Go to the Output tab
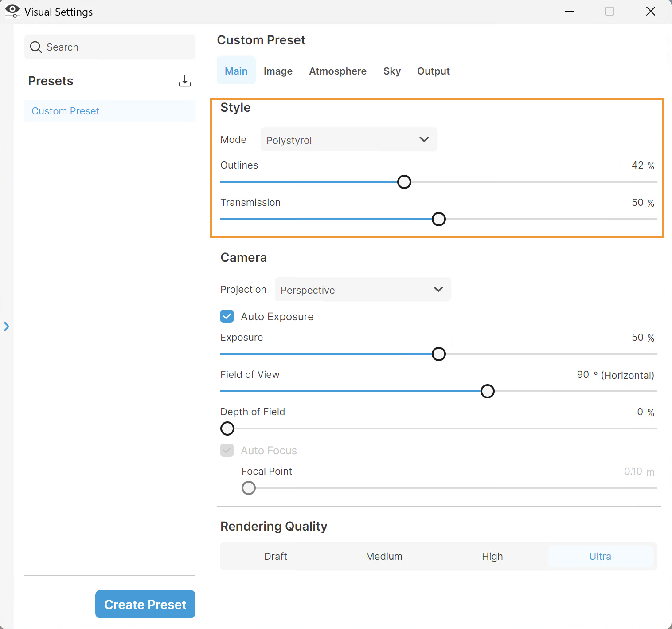Screen dimensions: 672x629 (x=434, y=71)
